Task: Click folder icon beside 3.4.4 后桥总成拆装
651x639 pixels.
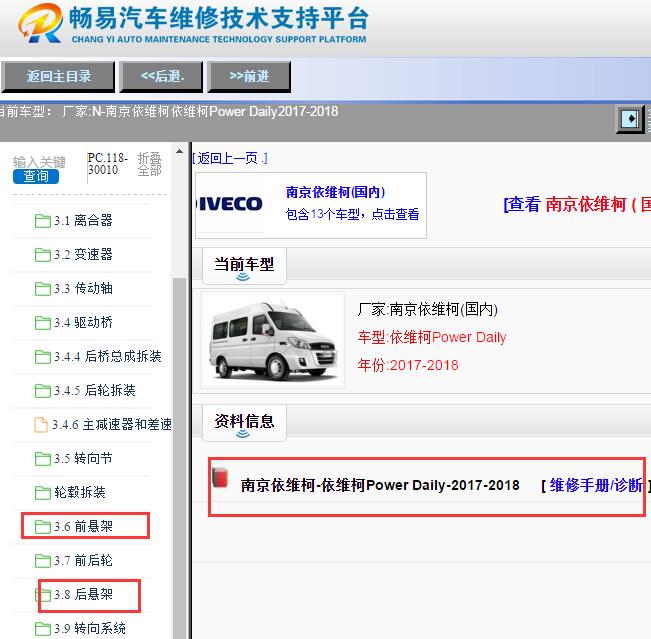Action: pos(43,357)
